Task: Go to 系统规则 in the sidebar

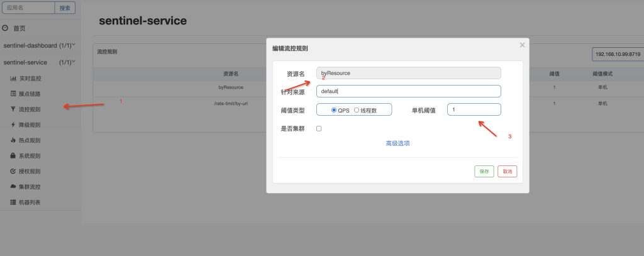Action: (30, 156)
